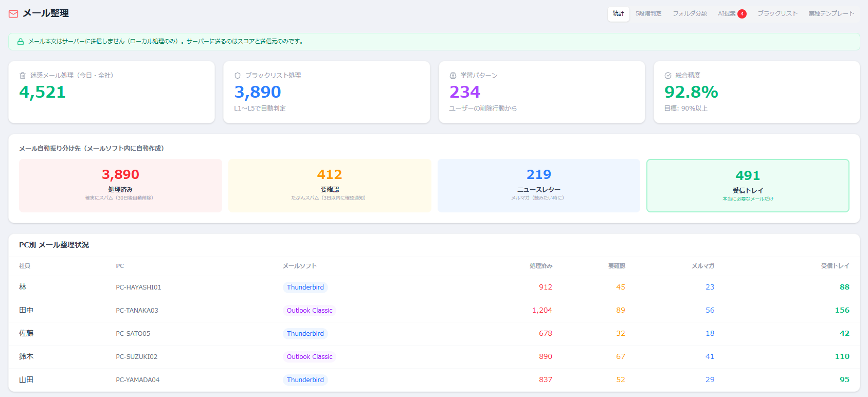
Task: Open the ブラックリスト tab
Action: (x=777, y=14)
